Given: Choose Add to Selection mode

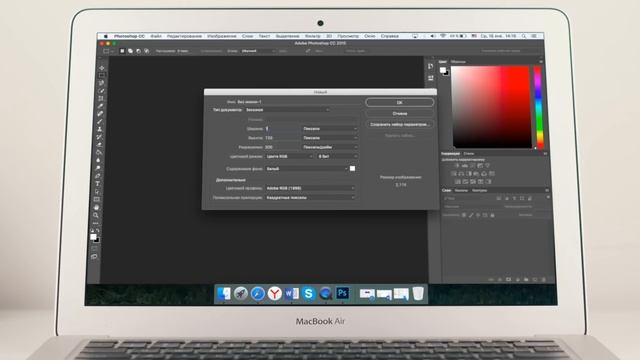Looking at the screenshot, I should [x=130, y=51].
